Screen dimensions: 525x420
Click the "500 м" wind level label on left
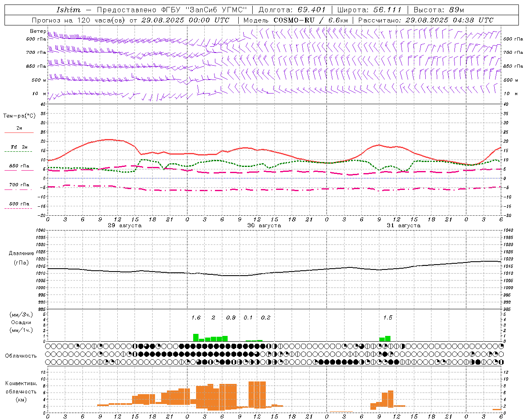point(39,80)
